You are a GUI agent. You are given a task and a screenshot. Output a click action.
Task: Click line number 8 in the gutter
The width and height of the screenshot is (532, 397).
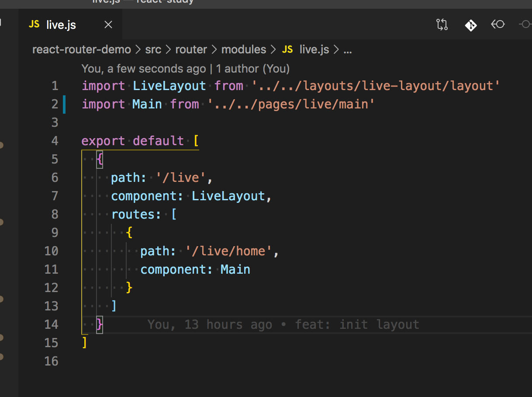[x=55, y=214]
